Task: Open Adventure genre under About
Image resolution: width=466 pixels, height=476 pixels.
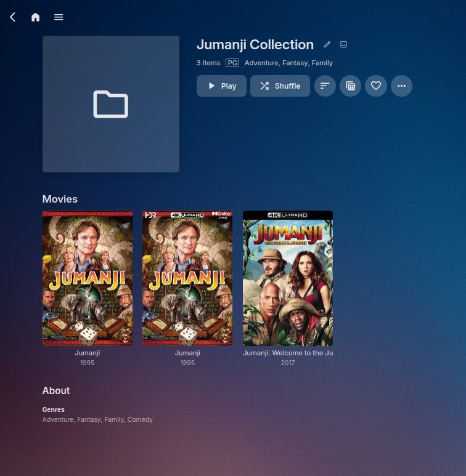Action: (58, 419)
